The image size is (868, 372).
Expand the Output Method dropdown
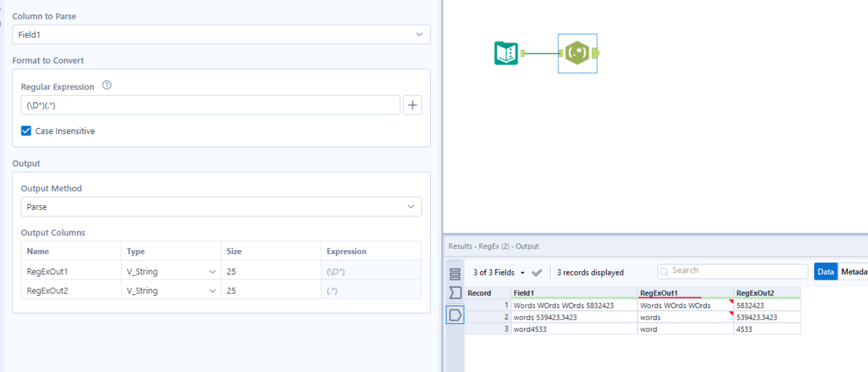coord(221,207)
